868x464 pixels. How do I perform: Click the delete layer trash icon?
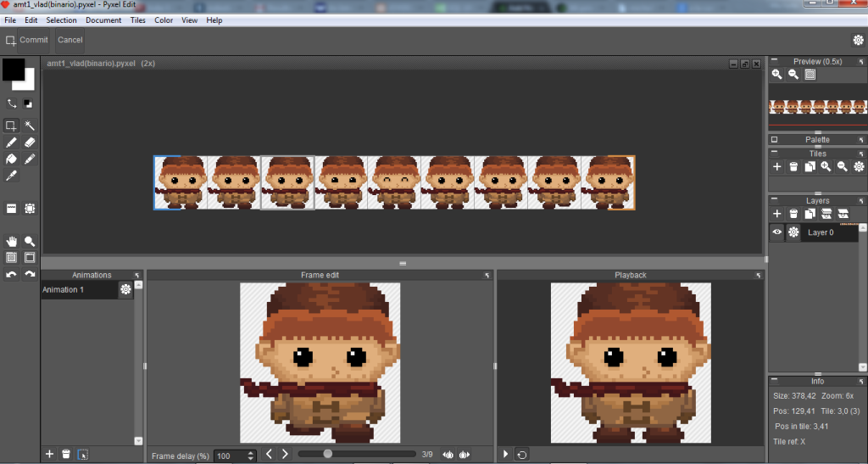pyautogui.click(x=793, y=214)
